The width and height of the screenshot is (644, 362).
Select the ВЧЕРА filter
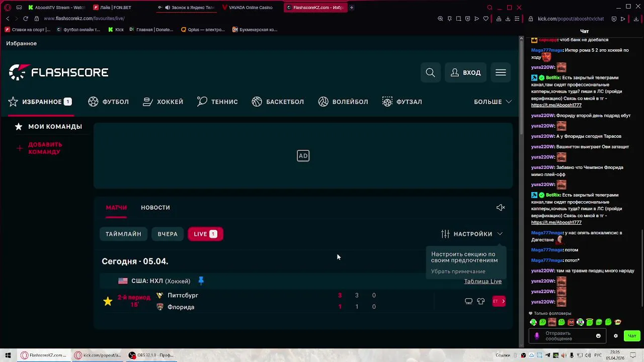[x=168, y=234]
